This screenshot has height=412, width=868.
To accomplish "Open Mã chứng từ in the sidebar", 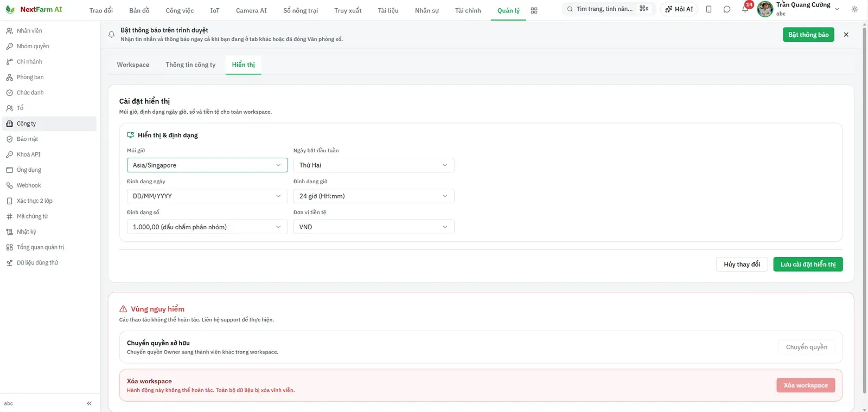I will pos(49,216).
